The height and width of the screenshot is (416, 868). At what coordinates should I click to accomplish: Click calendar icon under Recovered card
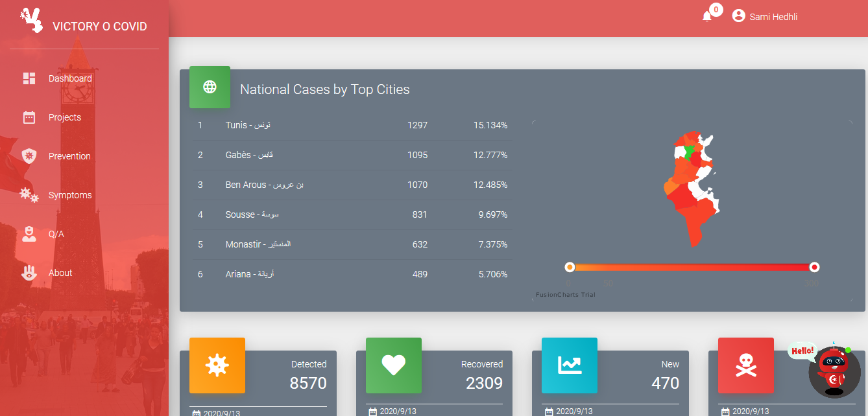372,412
